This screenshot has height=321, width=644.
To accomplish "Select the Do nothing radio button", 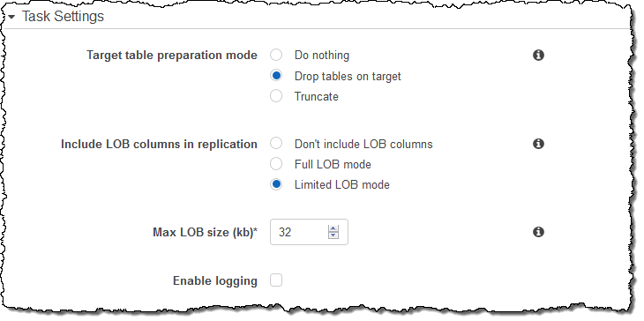I will [276, 55].
